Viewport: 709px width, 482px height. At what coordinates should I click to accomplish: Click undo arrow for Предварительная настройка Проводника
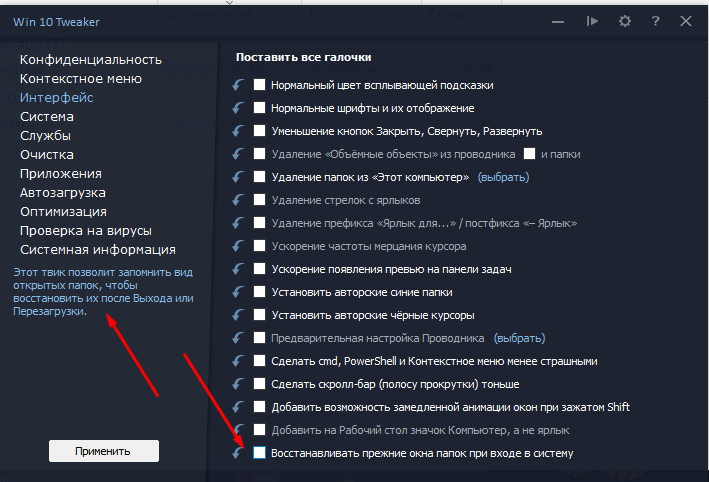tap(238, 338)
